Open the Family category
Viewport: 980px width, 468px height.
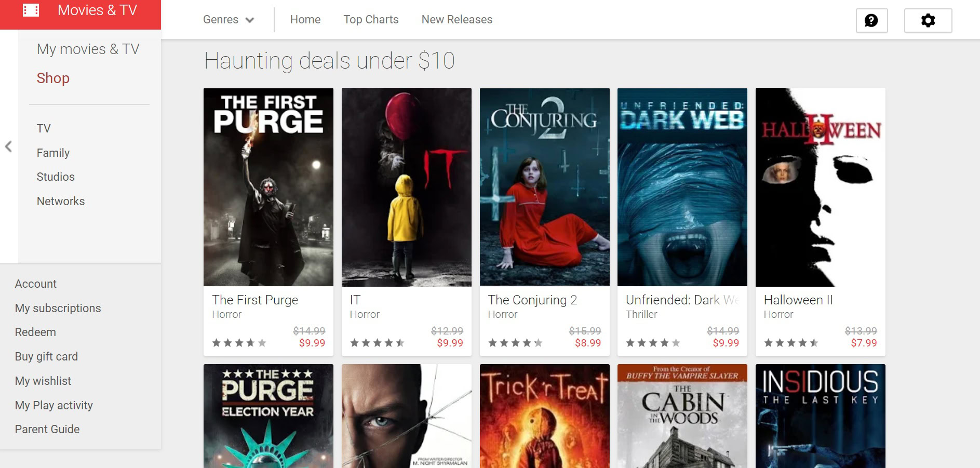53,153
